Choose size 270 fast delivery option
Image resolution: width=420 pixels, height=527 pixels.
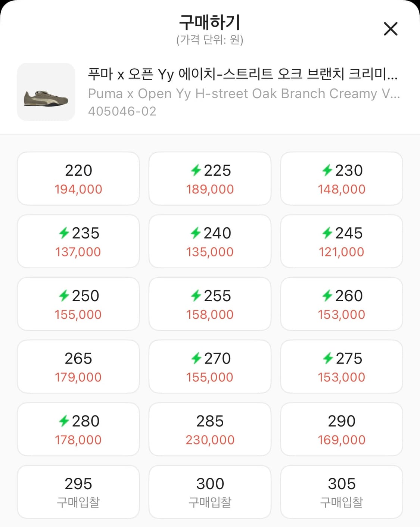(210, 367)
